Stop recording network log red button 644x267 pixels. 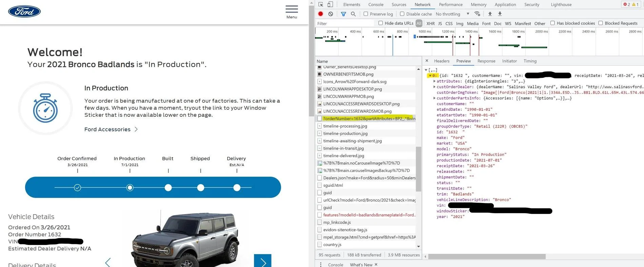pyautogui.click(x=321, y=14)
